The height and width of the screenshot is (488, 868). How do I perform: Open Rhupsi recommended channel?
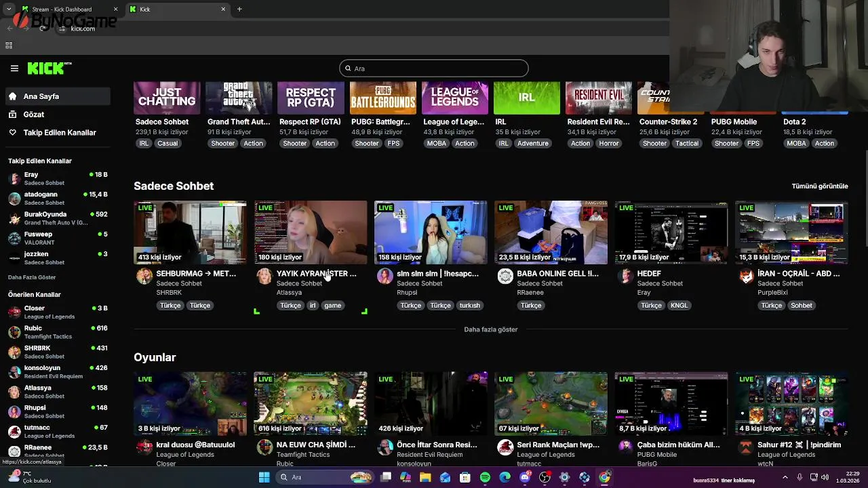(58, 411)
